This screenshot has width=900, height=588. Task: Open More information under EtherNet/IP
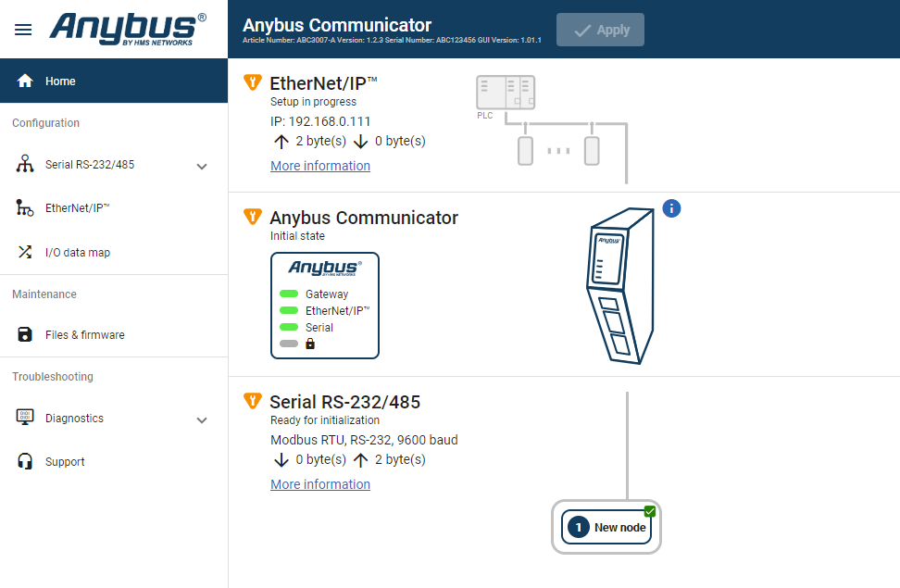(319, 165)
